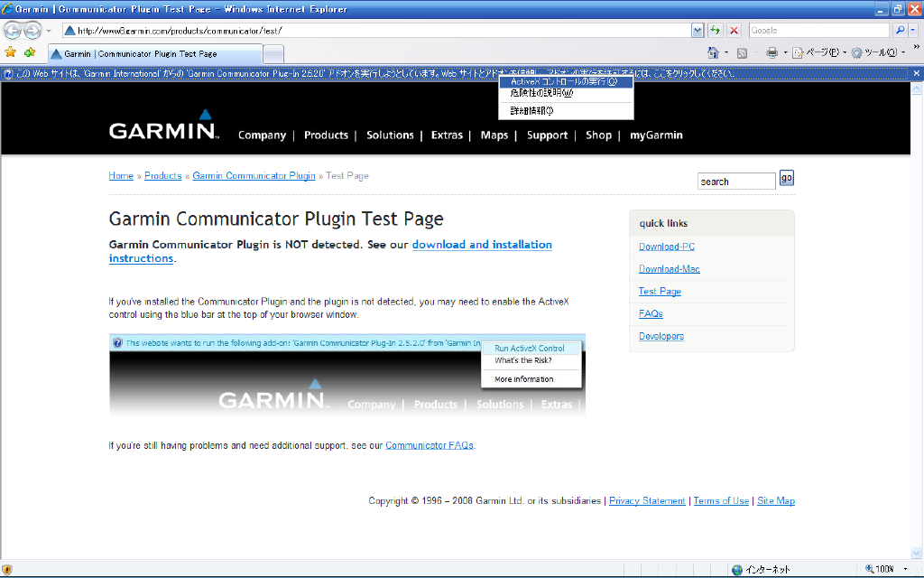Click the ActiveX example screenshot image
924x578 pixels.
click(347, 375)
